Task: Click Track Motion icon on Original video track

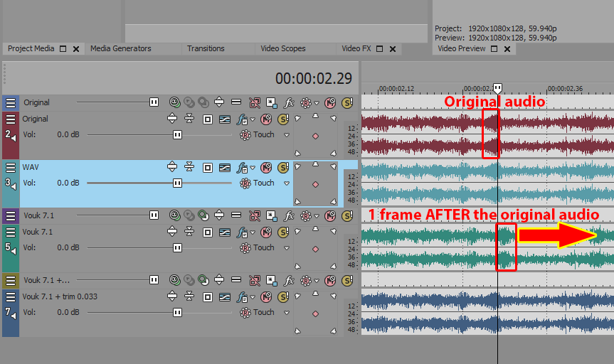Action: 271,102
